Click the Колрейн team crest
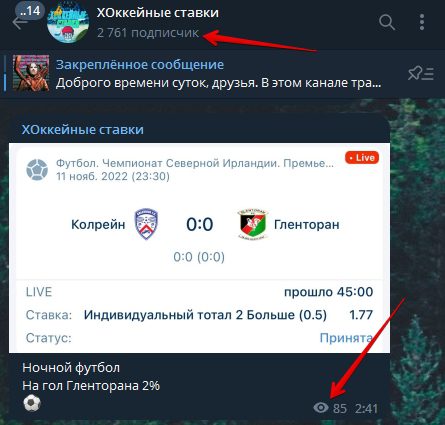 (x=146, y=224)
